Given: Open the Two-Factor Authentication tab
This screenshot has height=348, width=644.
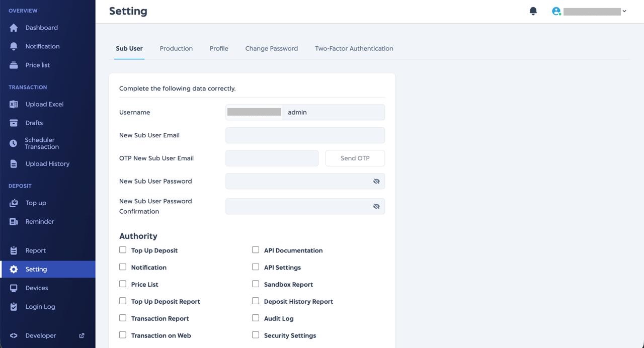Looking at the screenshot, I should click(354, 48).
